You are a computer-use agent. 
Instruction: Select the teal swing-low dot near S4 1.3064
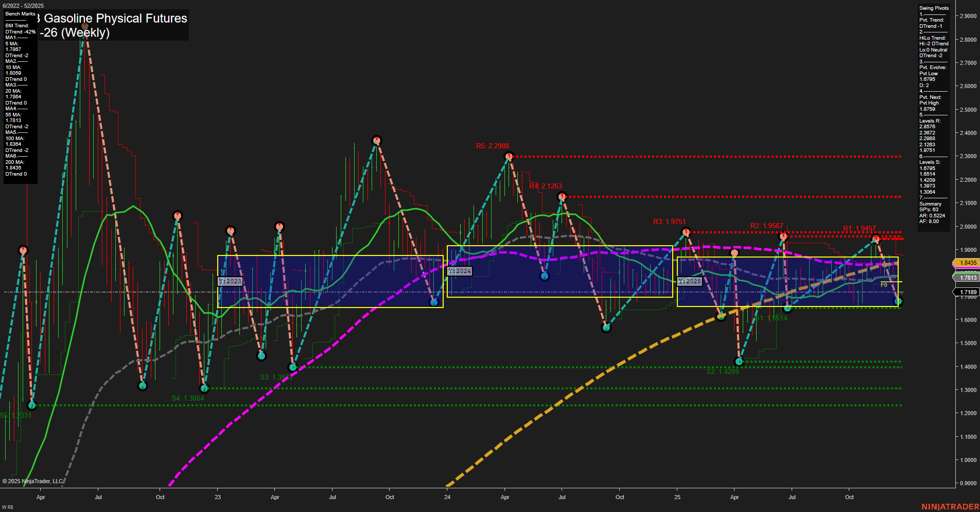pos(205,389)
